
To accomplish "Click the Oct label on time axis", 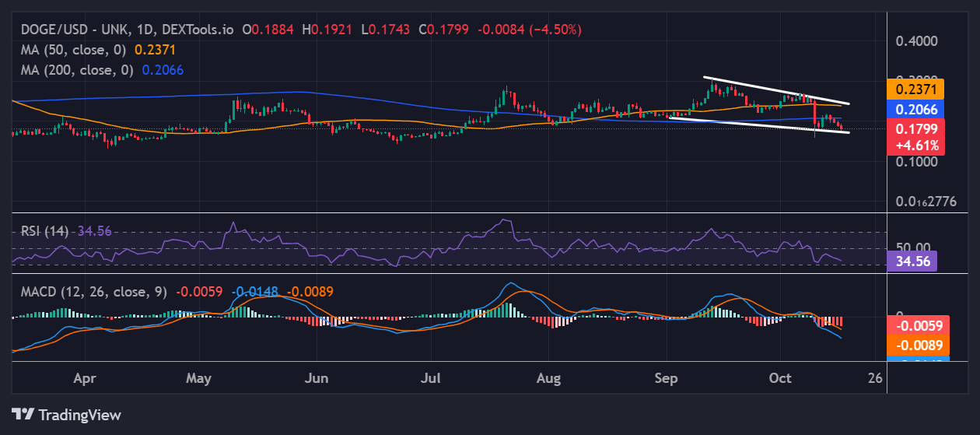I will click(780, 378).
